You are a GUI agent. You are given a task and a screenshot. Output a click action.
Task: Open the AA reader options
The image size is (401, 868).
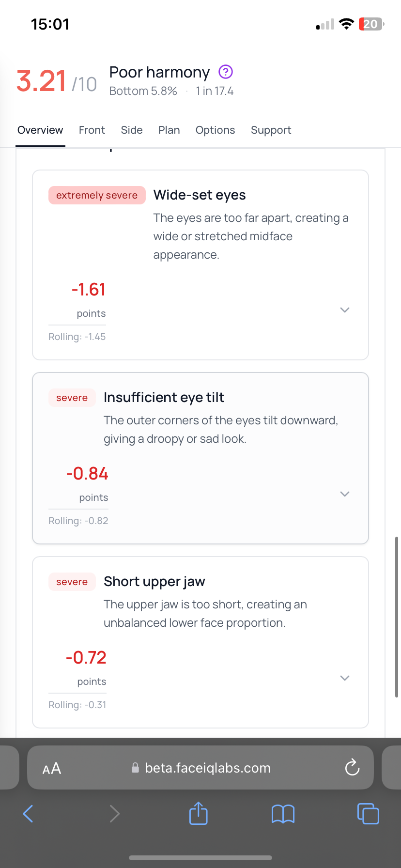(x=52, y=768)
